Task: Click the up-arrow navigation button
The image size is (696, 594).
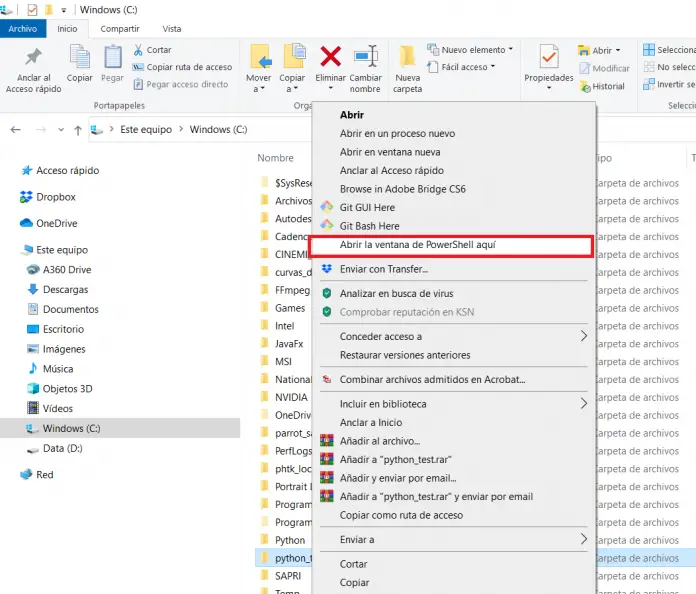Action: pyautogui.click(x=78, y=130)
